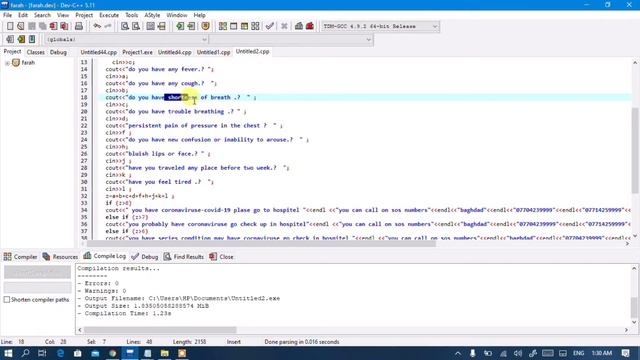The height and width of the screenshot is (360, 640).
Task: Click the New file toolbar icon
Action: (x=10, y=26)
